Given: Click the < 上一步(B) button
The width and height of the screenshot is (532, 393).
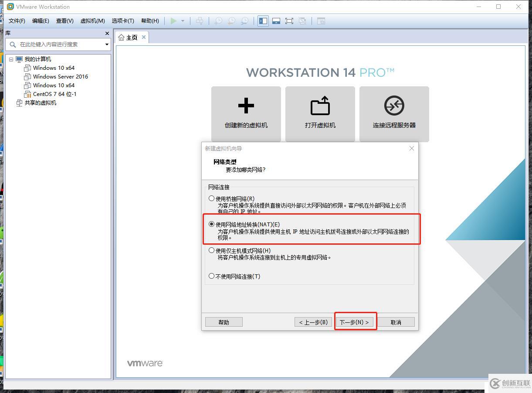Looking at the screenshot, I should coord(313,322).
